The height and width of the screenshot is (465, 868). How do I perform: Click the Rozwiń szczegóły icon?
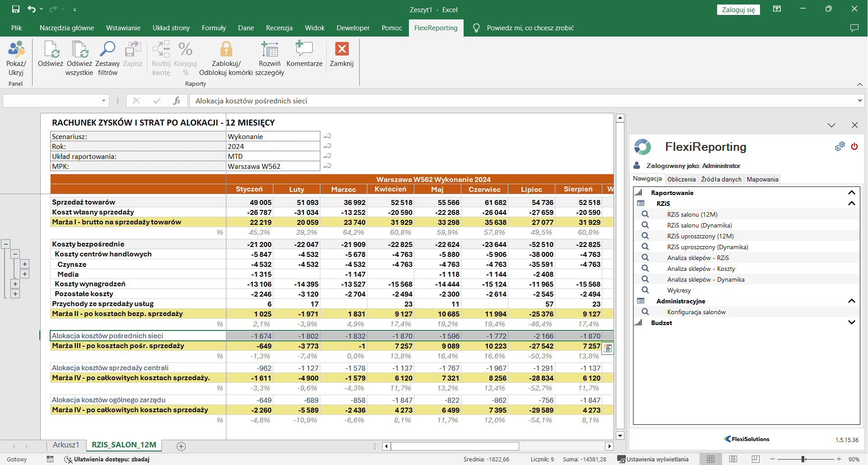click(x=270, y=50)
